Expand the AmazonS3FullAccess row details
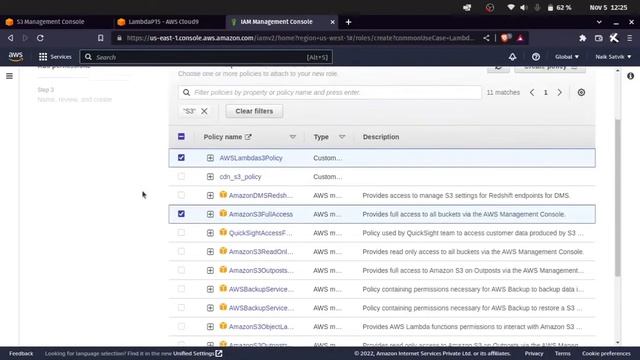This screenshot has height=360, width=640. click(210, 214)
